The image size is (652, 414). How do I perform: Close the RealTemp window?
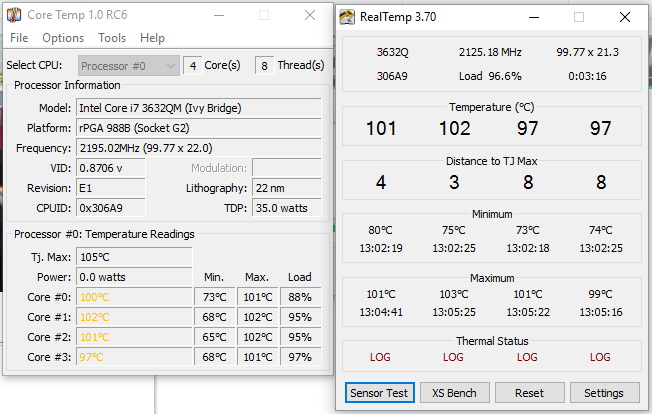coord(625,17)
